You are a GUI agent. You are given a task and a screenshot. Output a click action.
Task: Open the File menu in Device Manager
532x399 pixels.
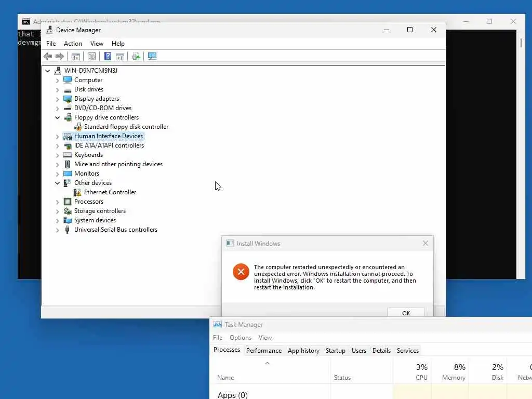(x=51, y=44)
